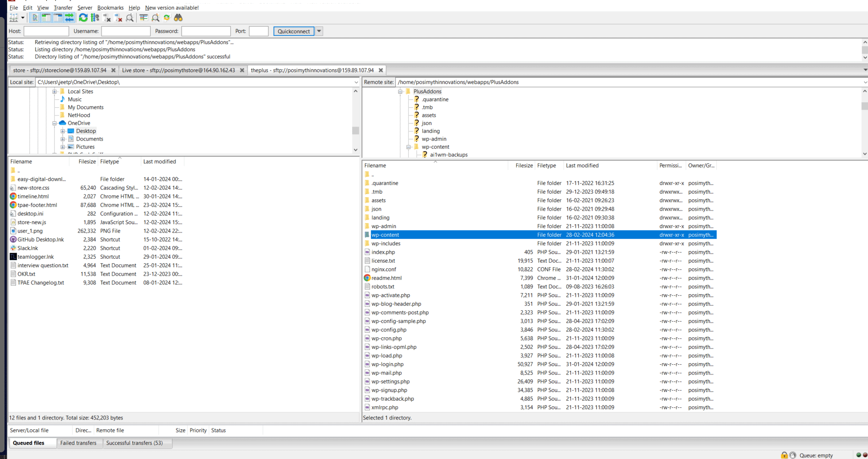The image size is (868, 459).
Task: Enable directory comparison
Action: (x=155, y=18)
